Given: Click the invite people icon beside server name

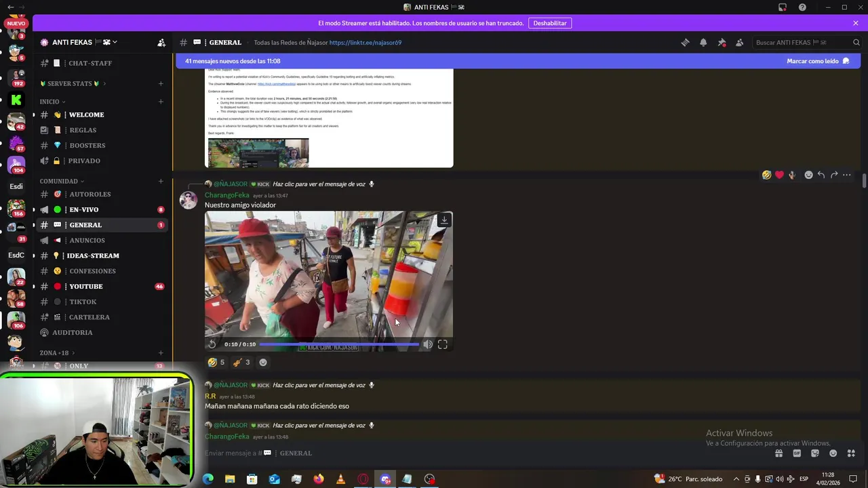Looking at the screenshot, I should [161, 42].
